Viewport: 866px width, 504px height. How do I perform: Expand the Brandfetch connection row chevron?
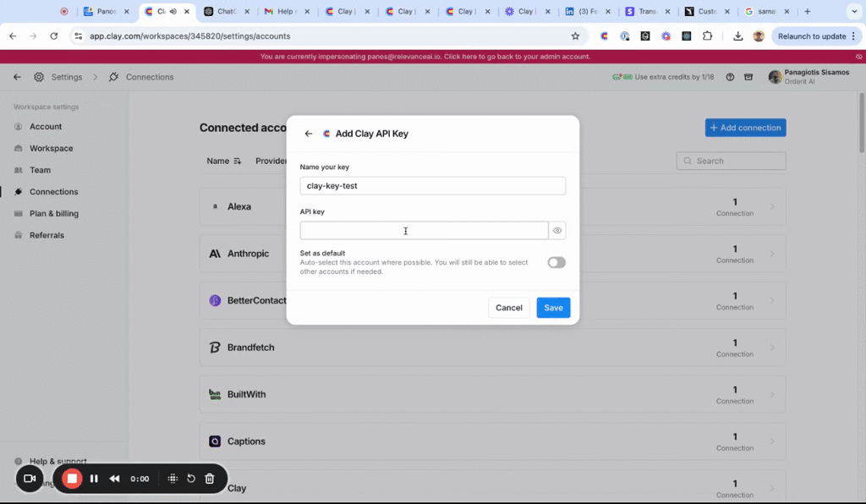coord(771,348)
